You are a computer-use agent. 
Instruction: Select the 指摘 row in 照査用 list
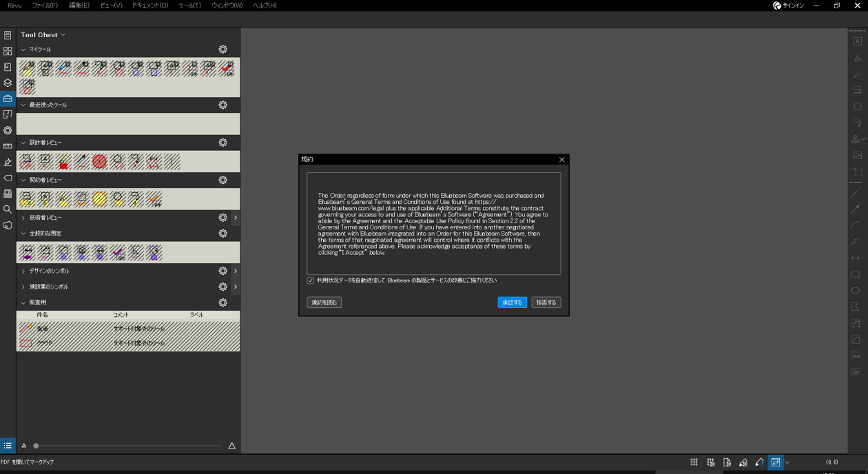[x=128, y=329]
